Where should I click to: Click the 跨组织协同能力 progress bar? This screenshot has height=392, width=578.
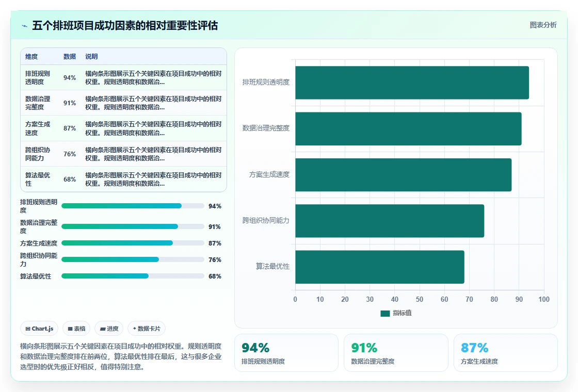point(133,260)
